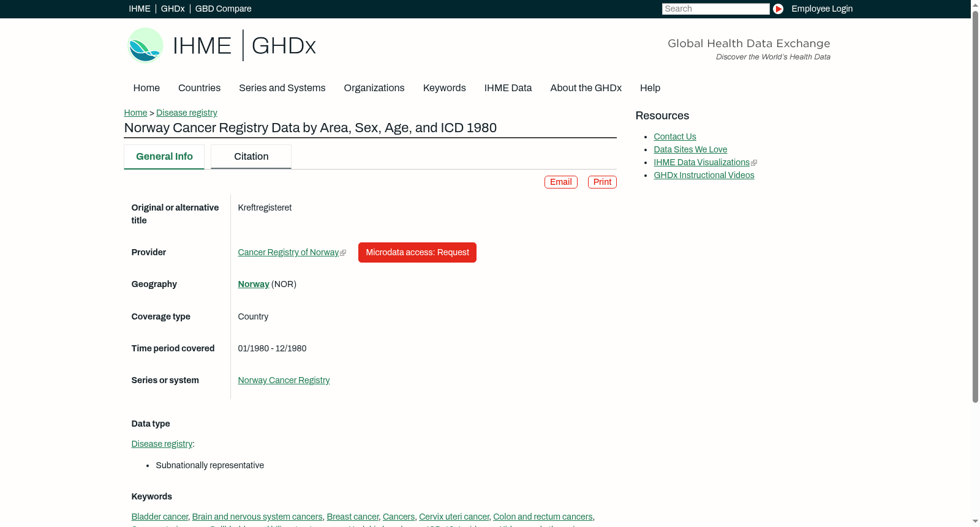
Task: Click the Coverage type value Country
Action: coord(253,317)
